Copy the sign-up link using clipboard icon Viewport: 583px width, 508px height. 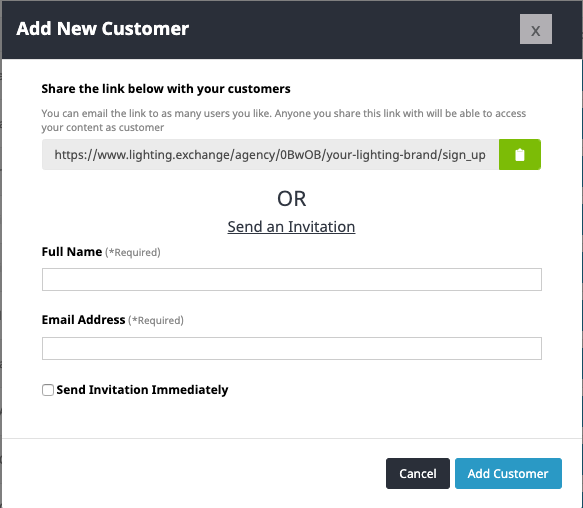[x=519, y=155]
